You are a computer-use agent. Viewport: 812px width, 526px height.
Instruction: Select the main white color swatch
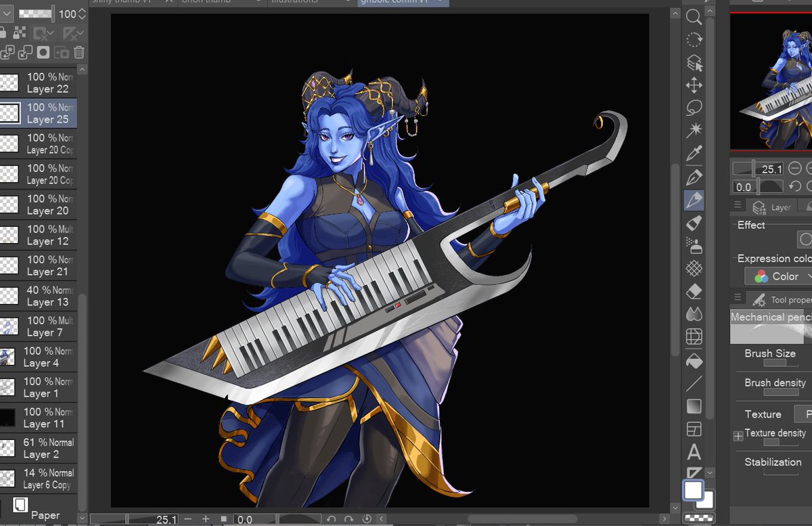pyautogui.click(x=694, y=490)
